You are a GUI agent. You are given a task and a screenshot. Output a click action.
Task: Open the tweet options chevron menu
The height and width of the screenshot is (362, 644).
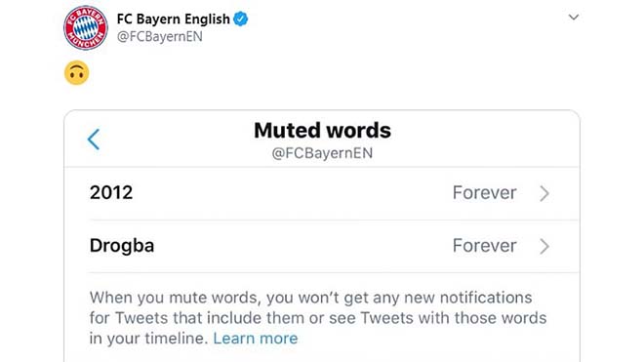click(574, 18)
